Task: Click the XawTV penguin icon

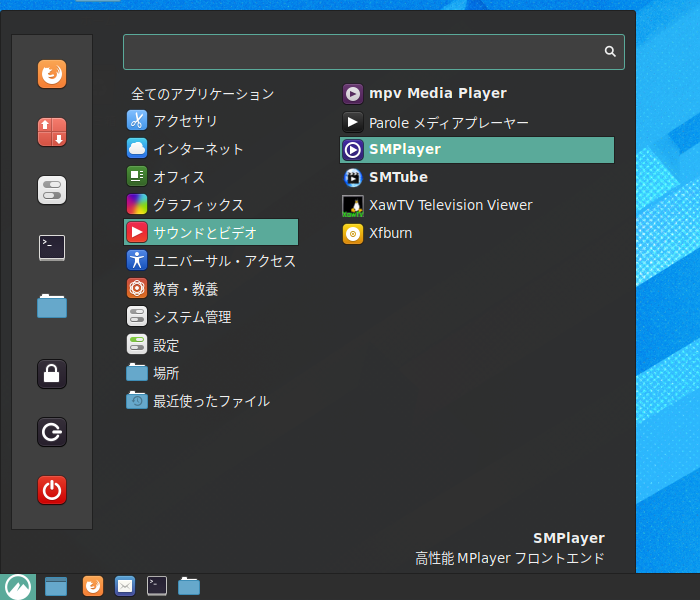Action: pos(353,206)
